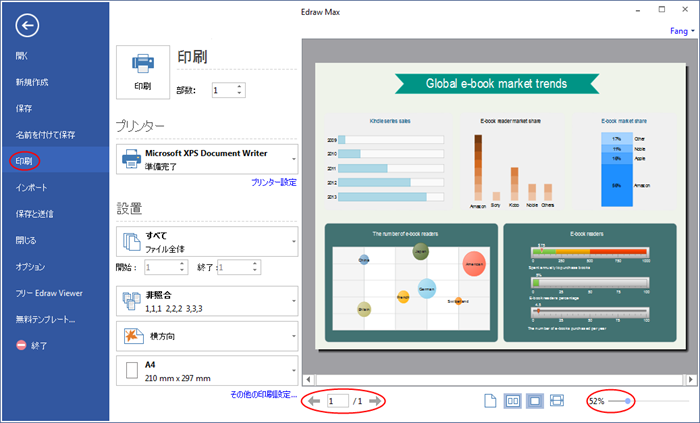Click the landscape orientation icon
The width and height of the screenshot is (700, 423).
tap(133, 336)
